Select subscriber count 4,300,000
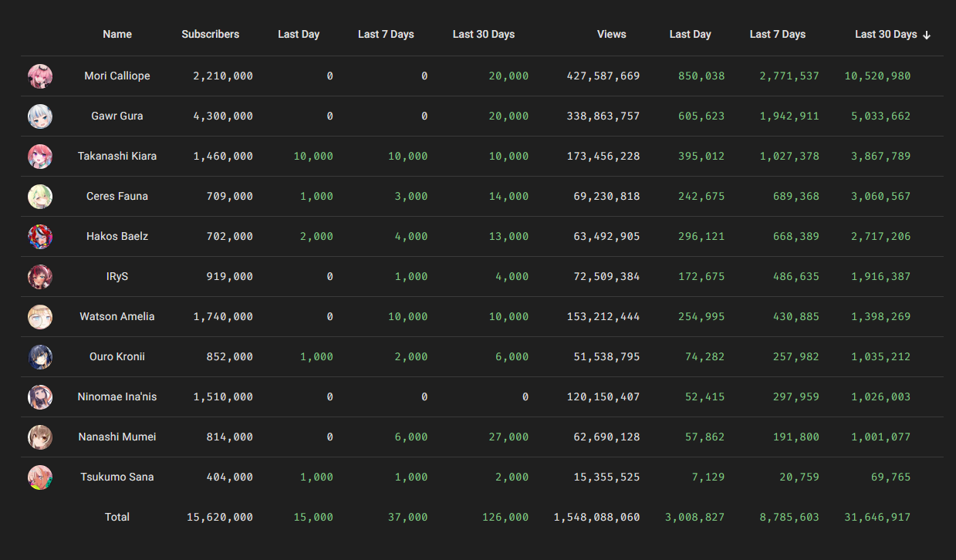Viewport: 956px width, 560px height. (223, 116)
